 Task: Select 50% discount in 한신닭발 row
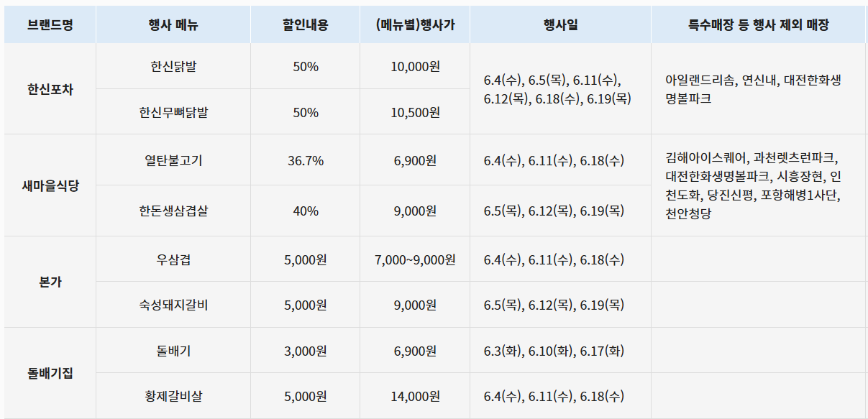(306, 66)
